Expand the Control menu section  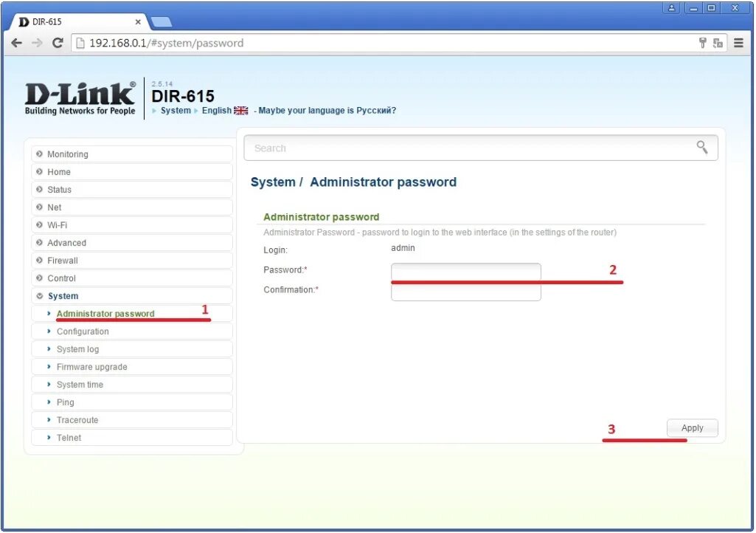point(131,278)
